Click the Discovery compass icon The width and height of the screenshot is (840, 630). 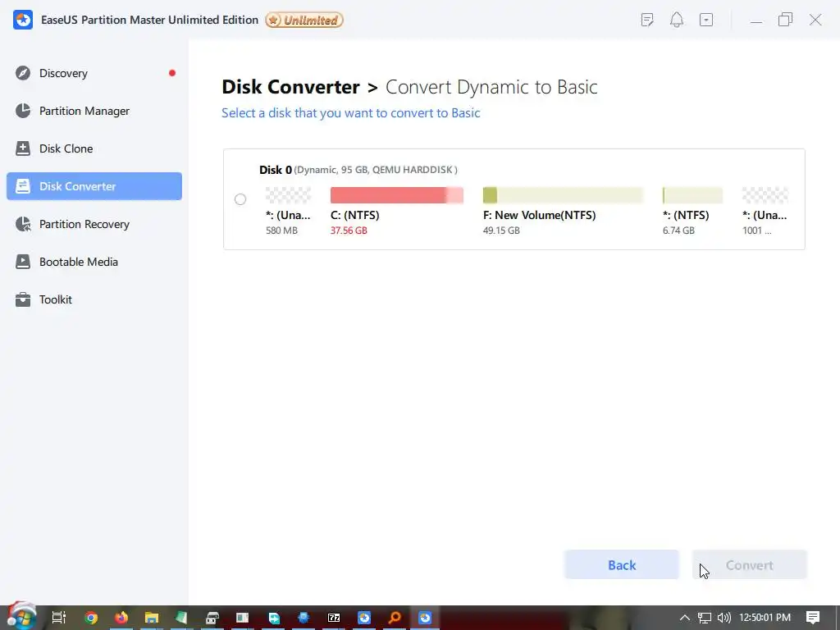click(x=23, y=73)
